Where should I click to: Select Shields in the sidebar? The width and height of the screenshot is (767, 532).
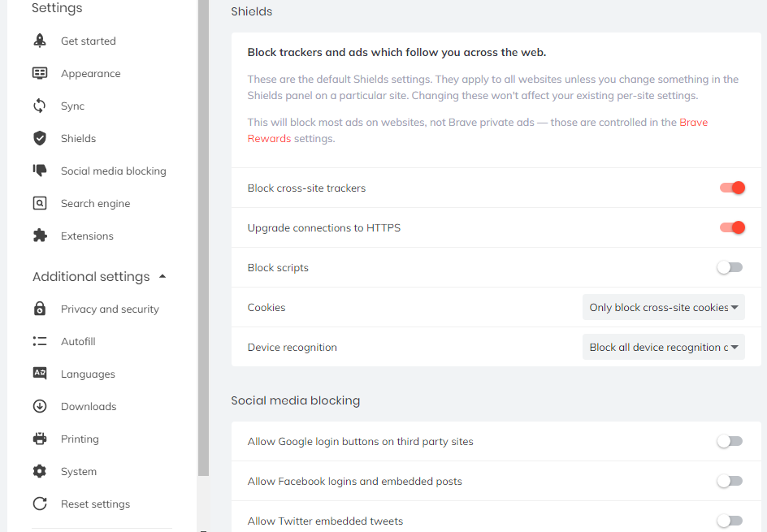[78, 138]
